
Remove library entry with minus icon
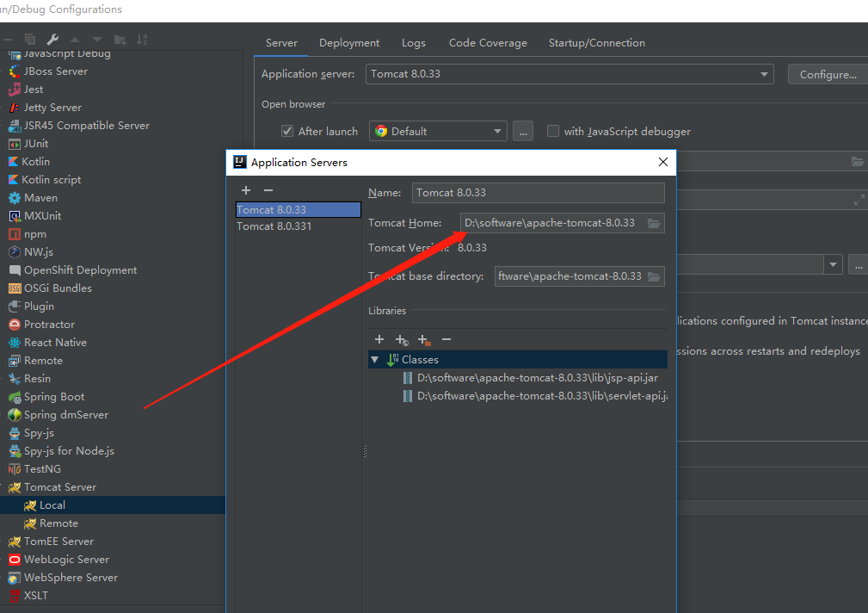[446, 339]
